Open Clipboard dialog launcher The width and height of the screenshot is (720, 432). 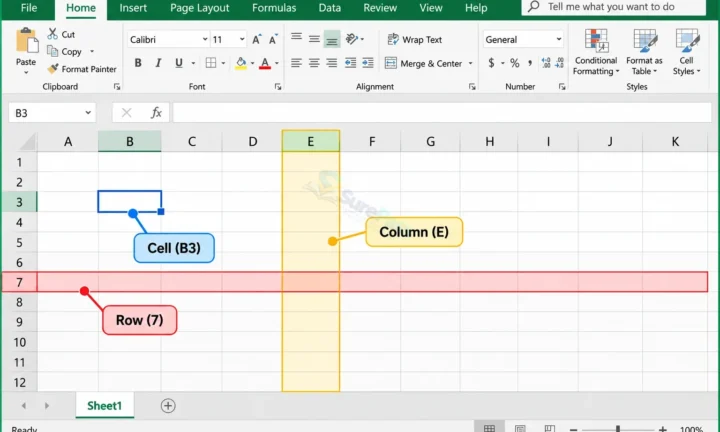tap(117, 87)
